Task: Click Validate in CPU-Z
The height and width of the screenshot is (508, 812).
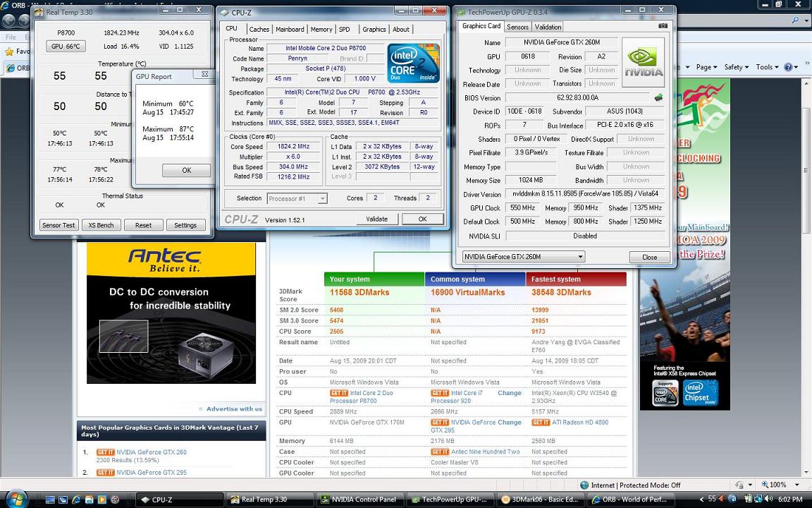Action: tap(377, 219)
